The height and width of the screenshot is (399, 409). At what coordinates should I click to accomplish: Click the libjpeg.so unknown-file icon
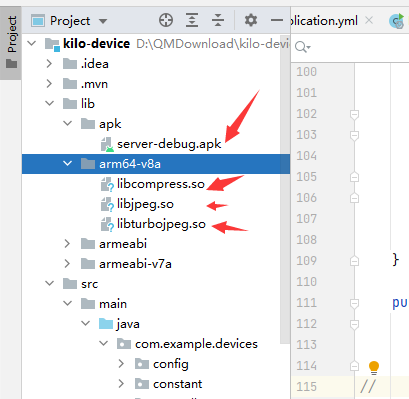[x=107, y=204]
